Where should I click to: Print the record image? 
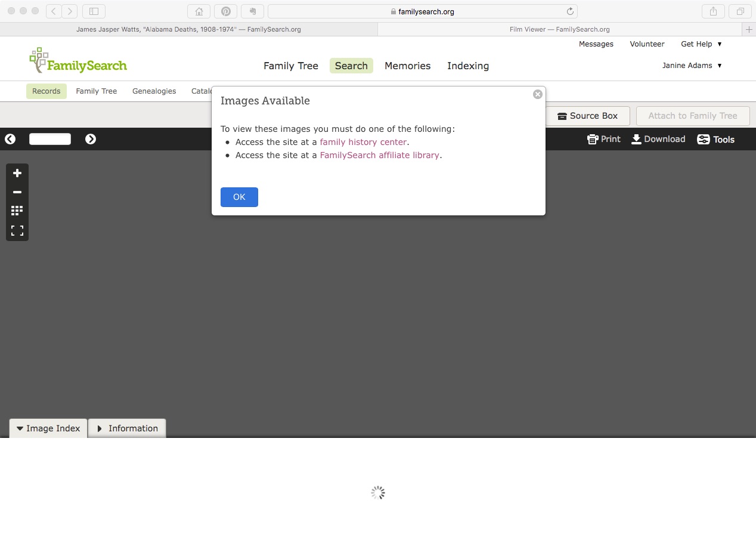click(603, 139)
